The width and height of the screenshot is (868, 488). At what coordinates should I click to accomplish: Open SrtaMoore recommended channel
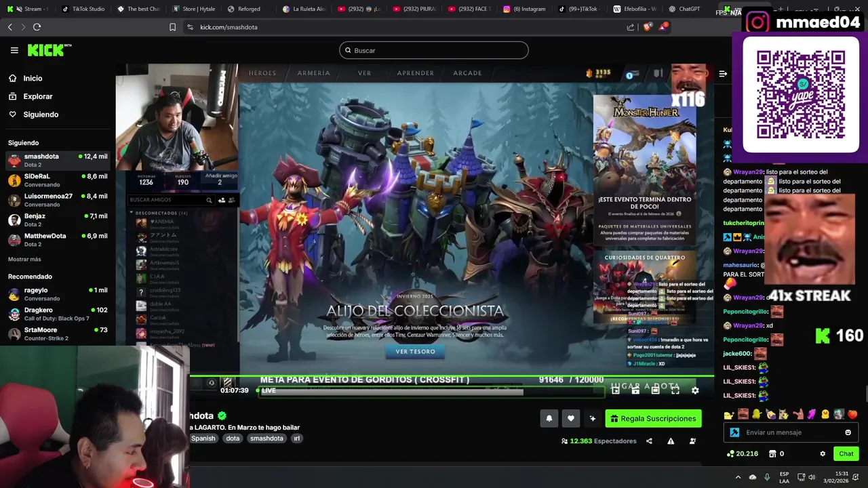point(58,333)
